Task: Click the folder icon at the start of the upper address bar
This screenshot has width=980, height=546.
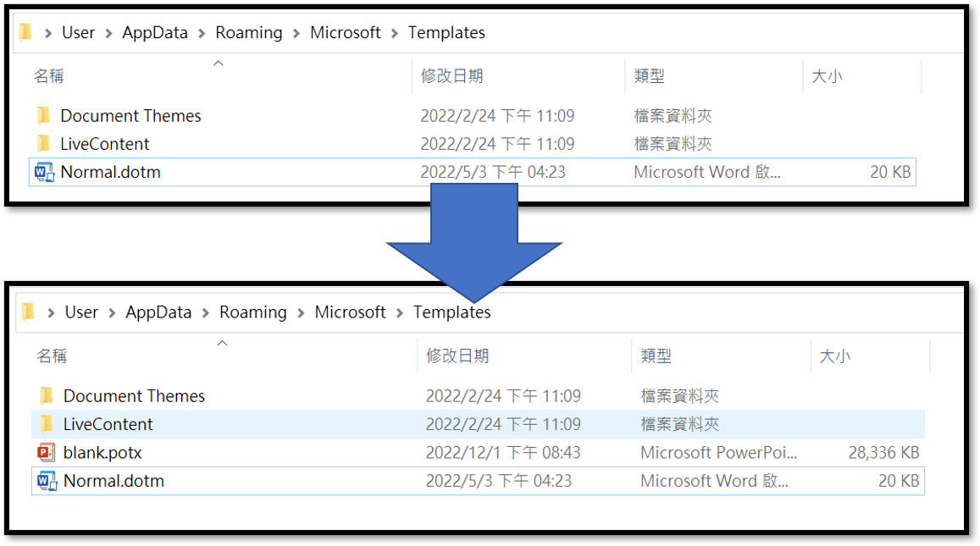Action: [x=25, y=33]
